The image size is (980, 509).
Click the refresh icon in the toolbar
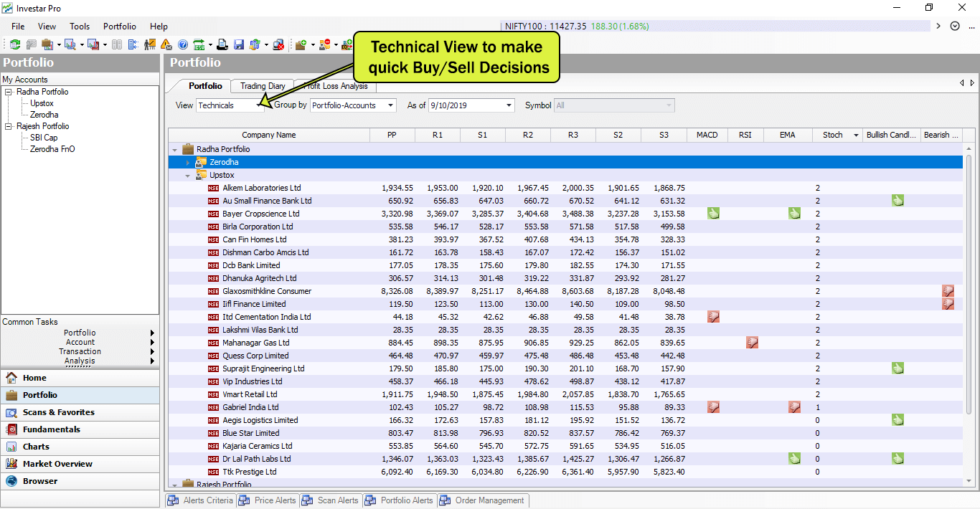15,44
